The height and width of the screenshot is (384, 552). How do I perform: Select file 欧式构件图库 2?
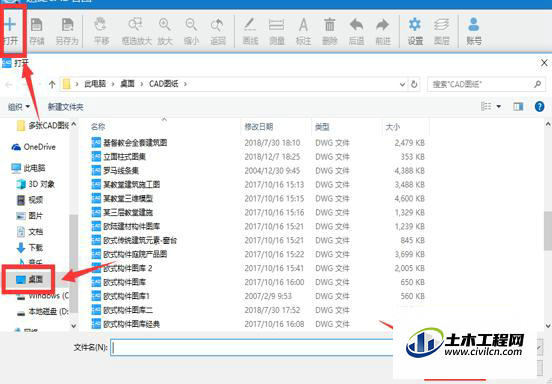click(x=122, y=268)
